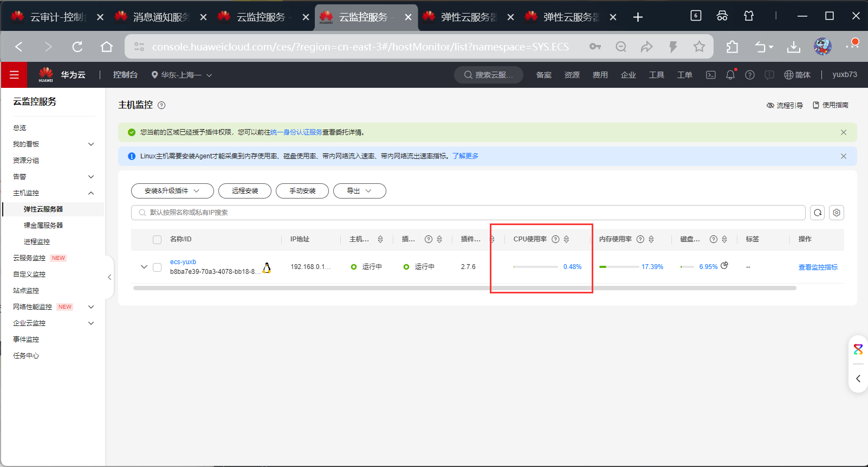The height and width of the screenshot is (467, 868).
Task: Go to the browser home page
Action: [107, 47]
